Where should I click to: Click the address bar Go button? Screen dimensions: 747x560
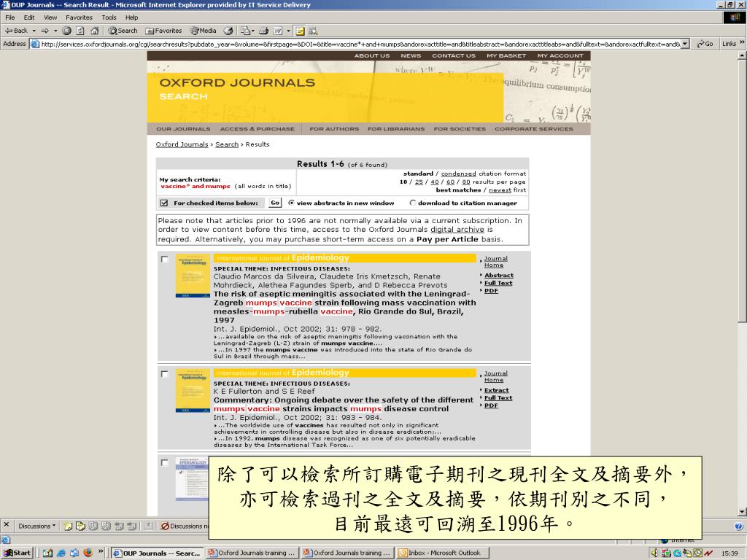(x=705, y=44)
